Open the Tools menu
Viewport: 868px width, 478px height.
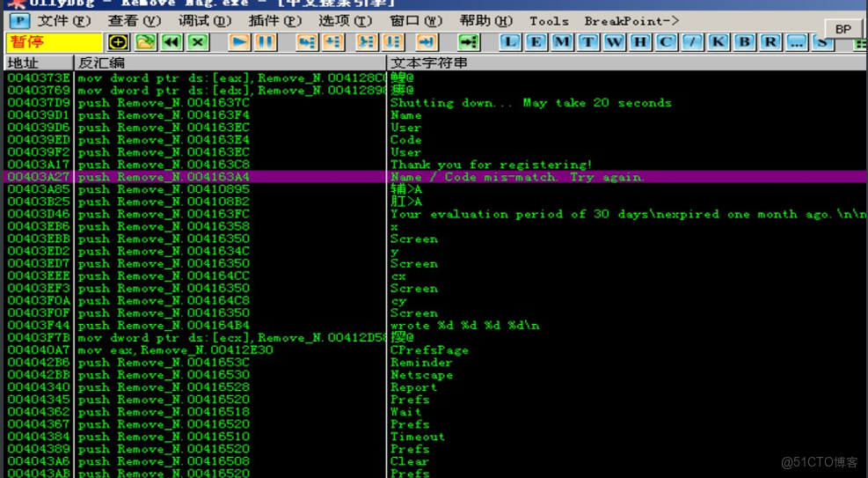[549, 21]
